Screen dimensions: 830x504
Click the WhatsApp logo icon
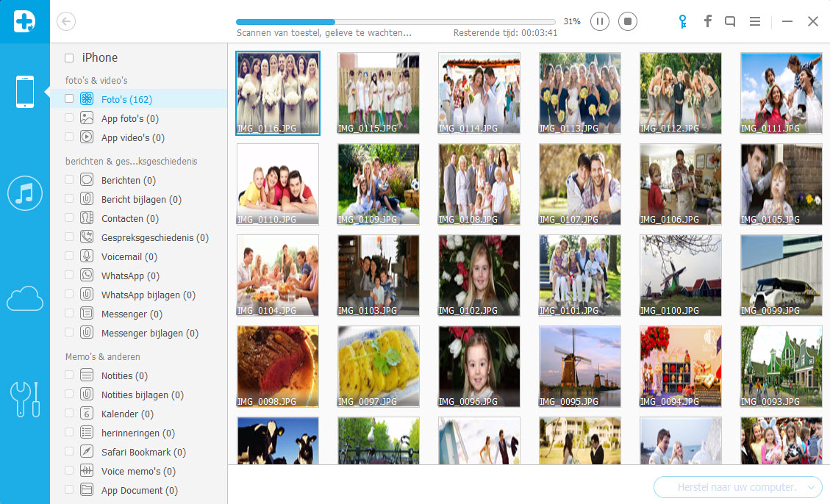point(87,275)
